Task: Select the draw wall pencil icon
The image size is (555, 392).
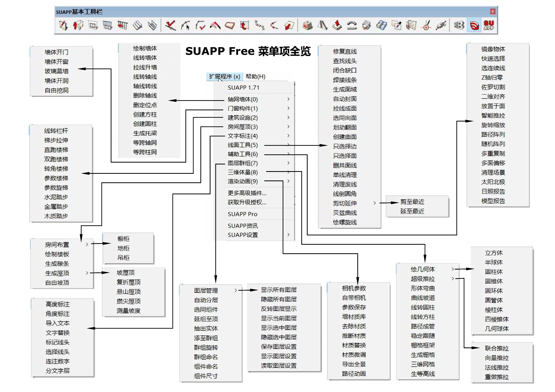Action: click(63, 25)
